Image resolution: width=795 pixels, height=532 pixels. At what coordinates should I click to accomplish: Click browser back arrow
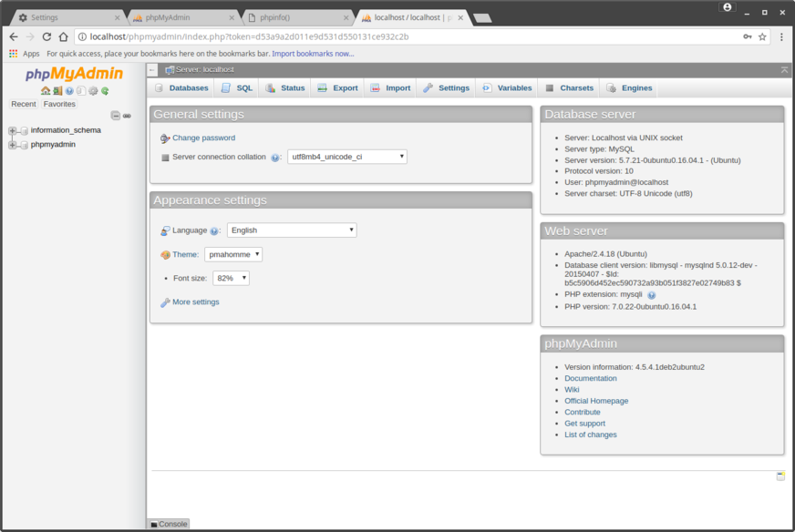[14, 36]
